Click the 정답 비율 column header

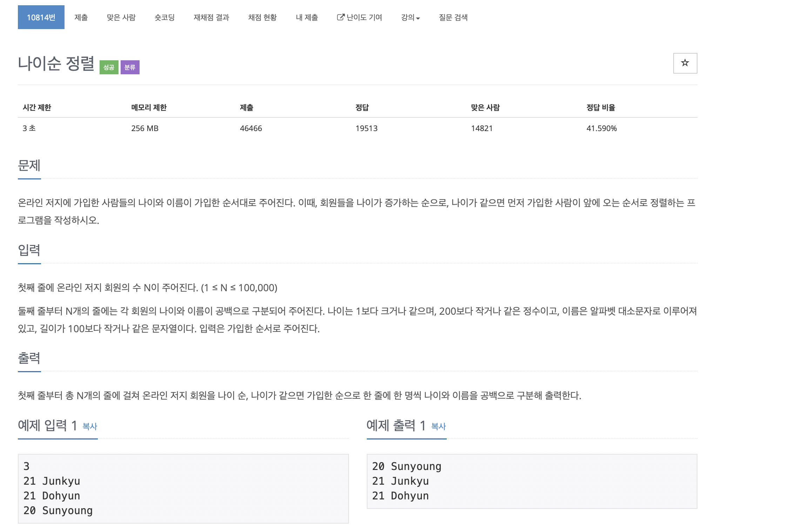601,108
